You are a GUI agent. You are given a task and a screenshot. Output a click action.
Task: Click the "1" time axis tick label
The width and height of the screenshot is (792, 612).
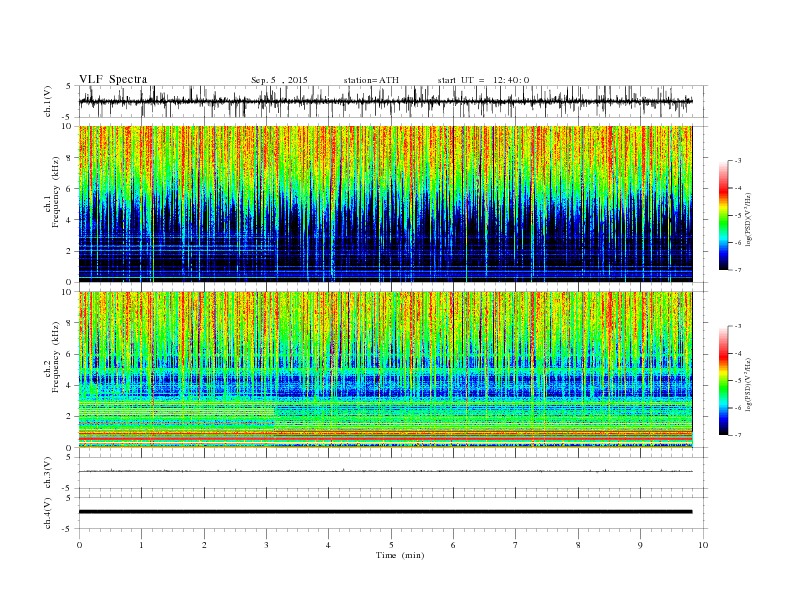pyautogui.click(x=141, y=545)
